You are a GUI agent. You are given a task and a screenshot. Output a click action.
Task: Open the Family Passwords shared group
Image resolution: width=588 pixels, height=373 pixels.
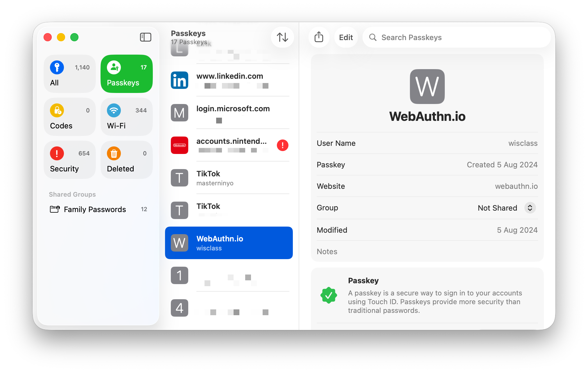coord(98,209)
